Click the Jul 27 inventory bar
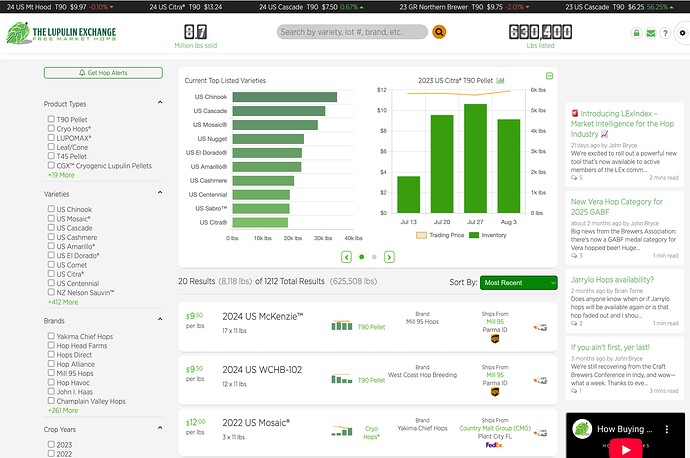Image resolution: width=690 pixels, height=458 pixels. 475,158
